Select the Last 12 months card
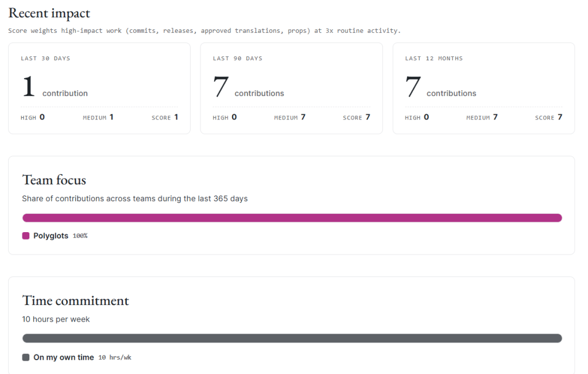 (483, 88)
